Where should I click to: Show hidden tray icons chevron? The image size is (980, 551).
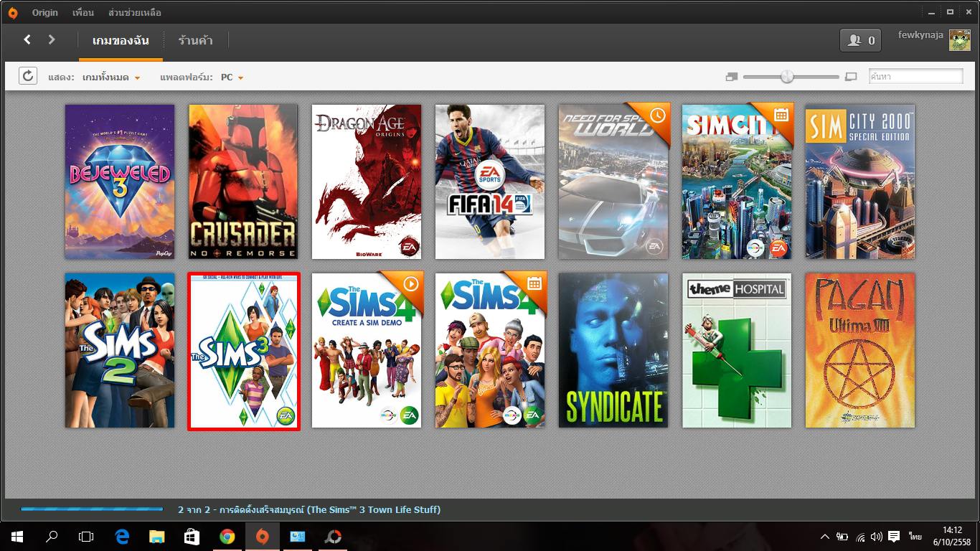pyautogui.click(x=825, y=537)
